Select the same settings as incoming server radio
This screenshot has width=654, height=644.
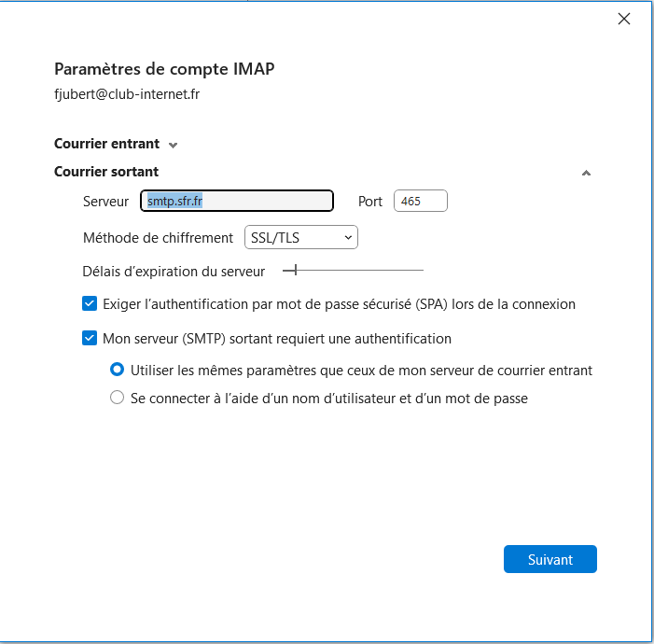click(118, 370)
